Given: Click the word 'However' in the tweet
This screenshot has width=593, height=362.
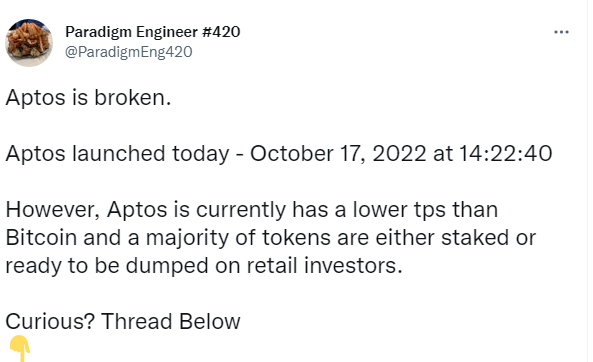Looking at the screenshot, I should [53, 209].
